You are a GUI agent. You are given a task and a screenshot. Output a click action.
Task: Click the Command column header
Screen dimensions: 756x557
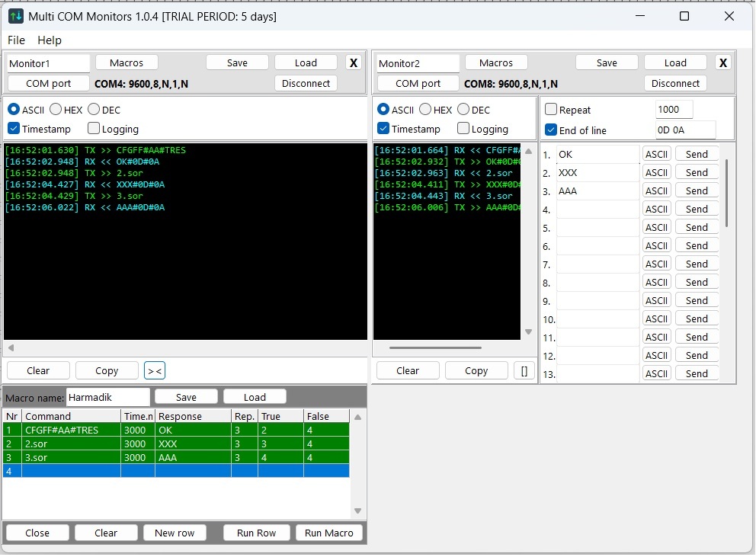72,416
